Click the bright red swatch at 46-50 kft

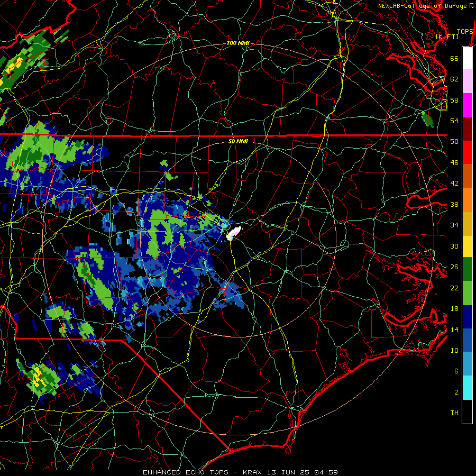point(467,152)
